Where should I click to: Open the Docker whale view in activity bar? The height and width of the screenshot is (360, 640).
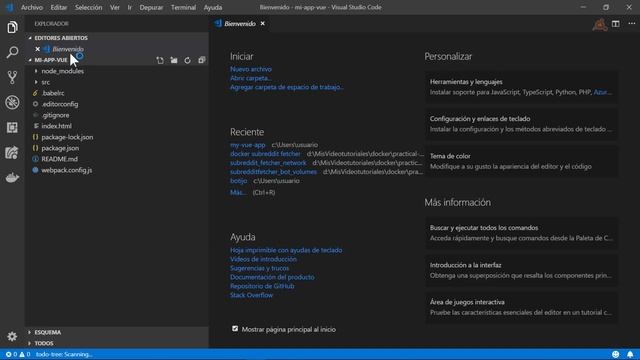tap(12, 178)
